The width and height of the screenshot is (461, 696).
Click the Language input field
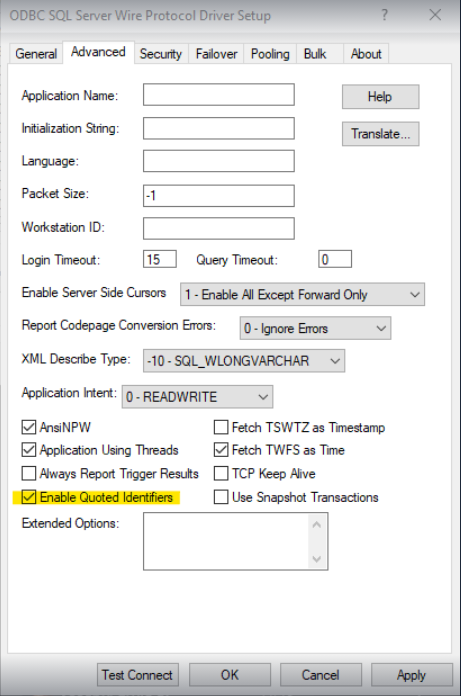(219, 161)
